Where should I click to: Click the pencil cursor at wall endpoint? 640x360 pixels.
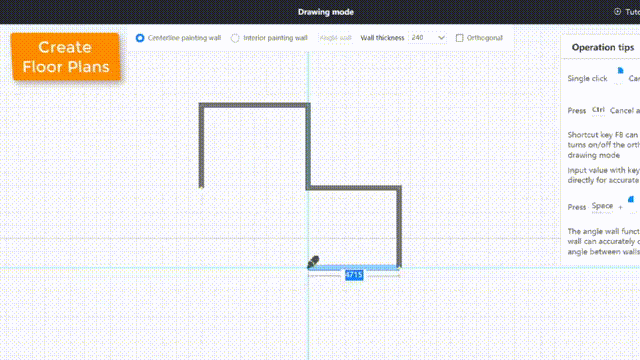point(313,262)
